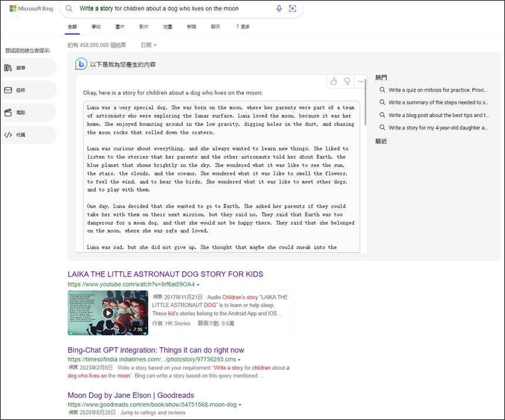Click the search magnifier icon in search box
Screen dimensions: 505x420
(69, 9)
